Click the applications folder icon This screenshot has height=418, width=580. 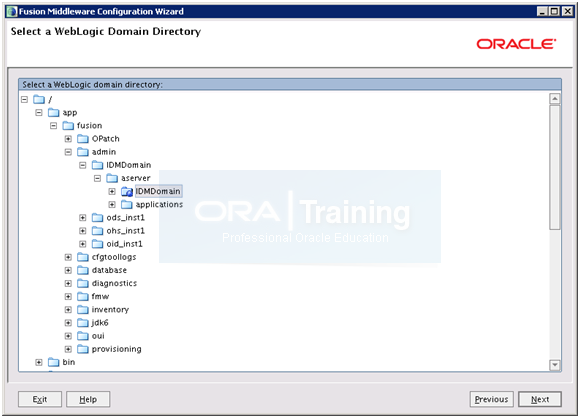point(127,205)
